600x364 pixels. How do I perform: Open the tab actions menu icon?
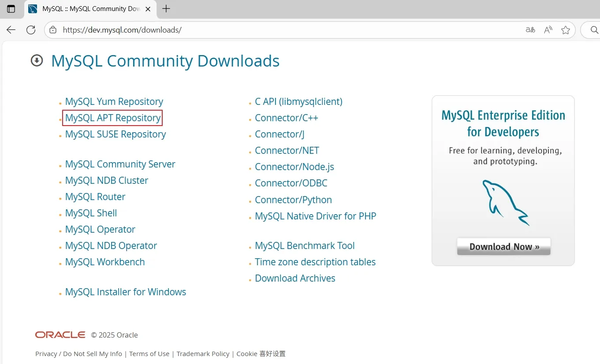click(11, 9)
